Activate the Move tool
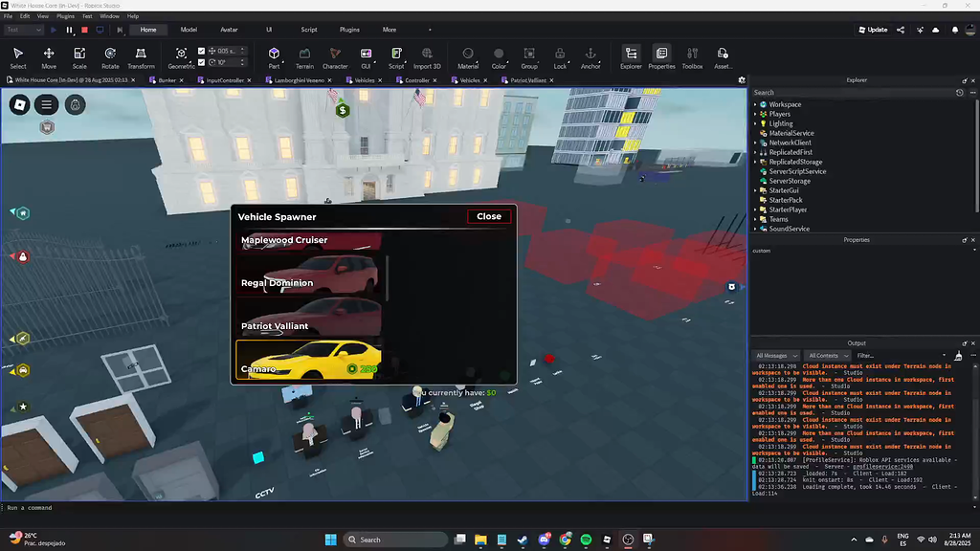980x551 pixels. click(x=49, y=57)
